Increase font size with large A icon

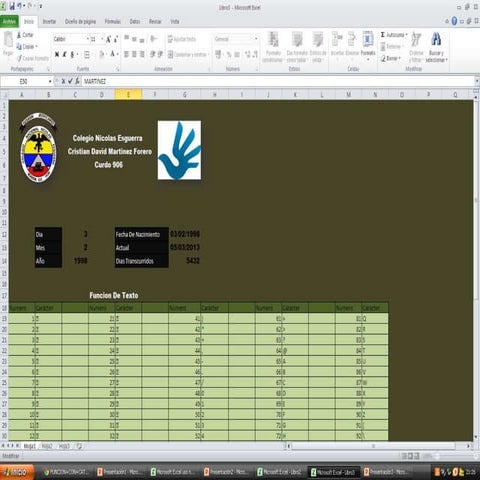click(x=108, y=39)
